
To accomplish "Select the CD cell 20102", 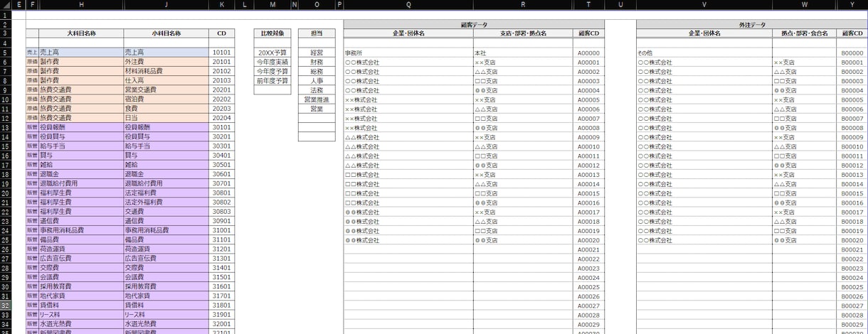I will [x=221, y=71].
